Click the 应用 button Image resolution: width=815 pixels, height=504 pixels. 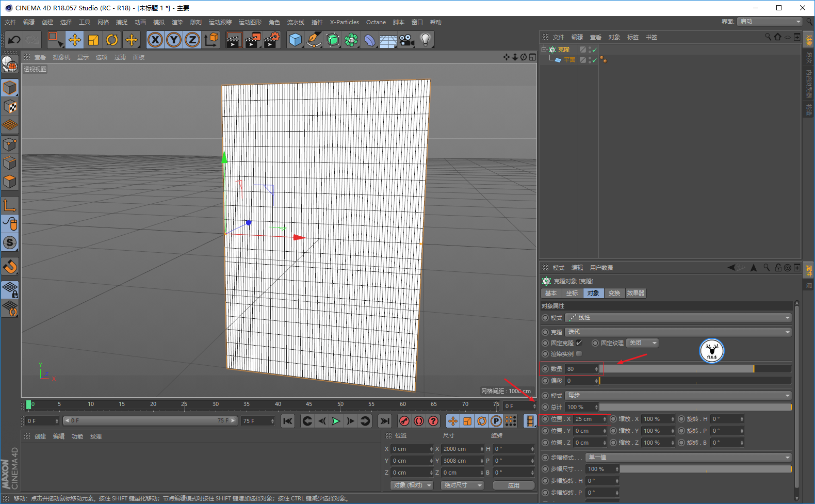click(513, 485)
